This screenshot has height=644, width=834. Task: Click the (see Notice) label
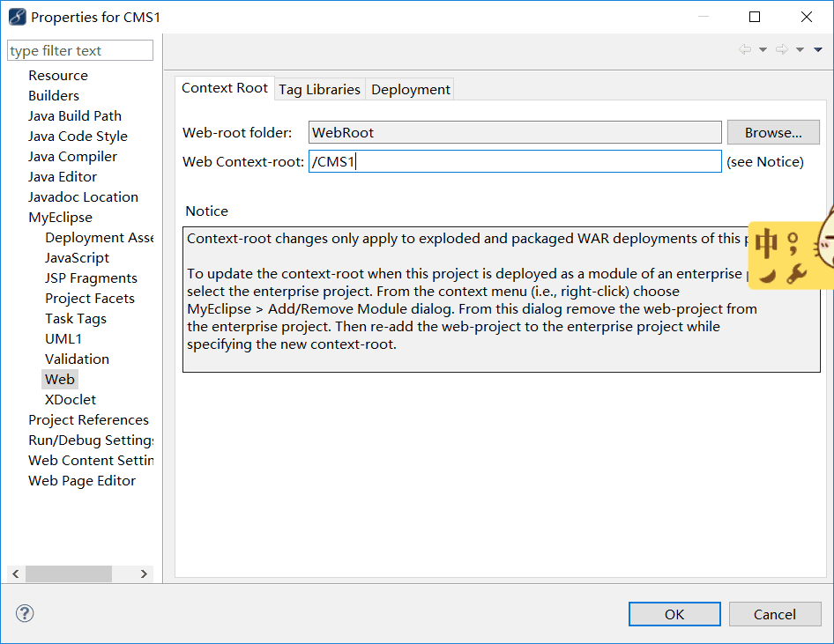click(x=765, y=161)
